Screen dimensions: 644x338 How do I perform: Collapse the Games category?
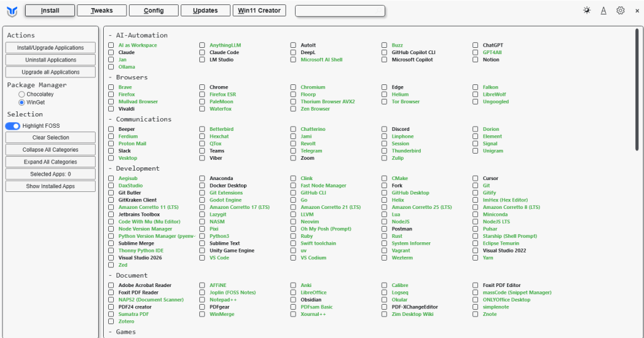pyautogui.click(x=121, y=332)
